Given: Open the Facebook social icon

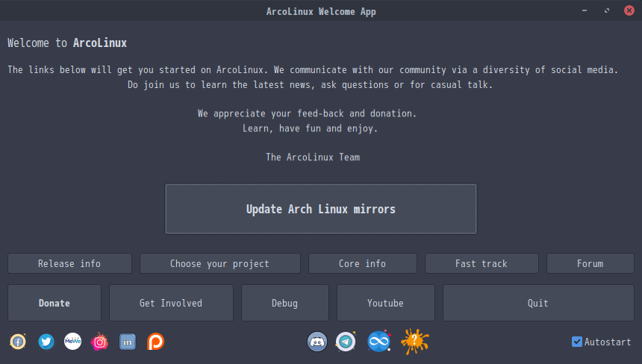Looking at the screenshot, I should coord(18,342).
